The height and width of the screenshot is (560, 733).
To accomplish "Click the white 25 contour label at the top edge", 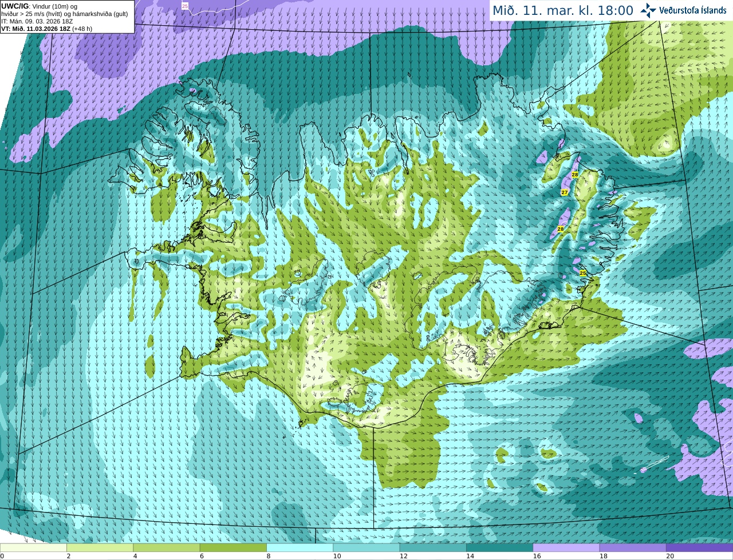I will point(184,6).
